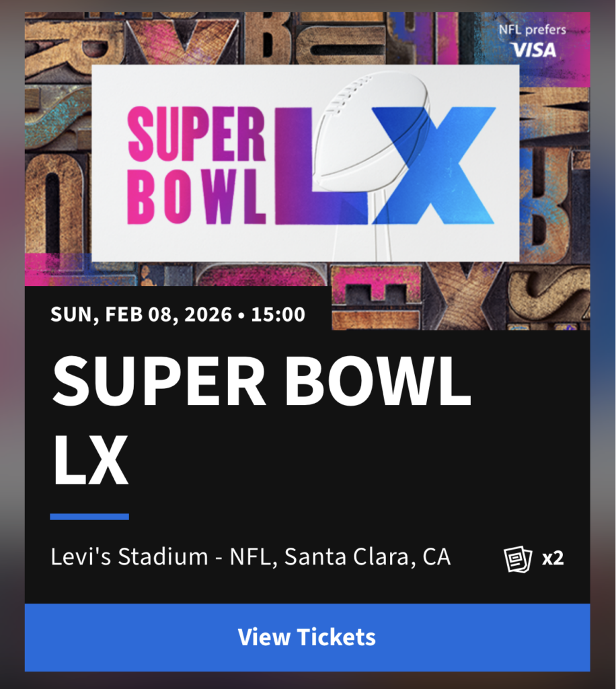The image size is (616, 689).
Task: Open the SUPER BOWL event title
Action: tap(261, 380)
